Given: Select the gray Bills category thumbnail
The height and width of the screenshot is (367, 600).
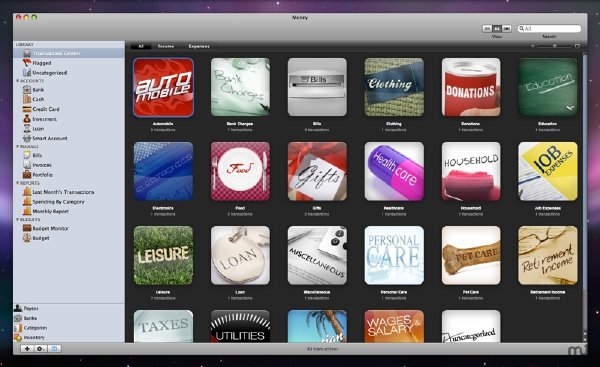Looking at the screenshot, I should click(x=317, y=87).
